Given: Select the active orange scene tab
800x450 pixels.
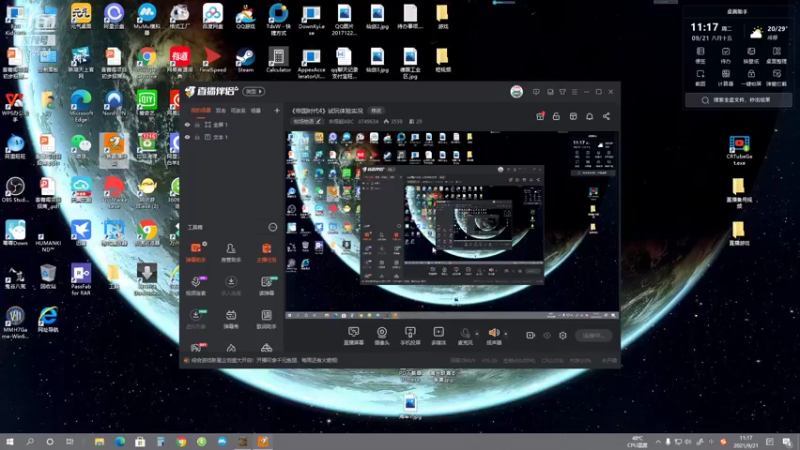Looking at the screenshot, I should [x=201, y=110].
